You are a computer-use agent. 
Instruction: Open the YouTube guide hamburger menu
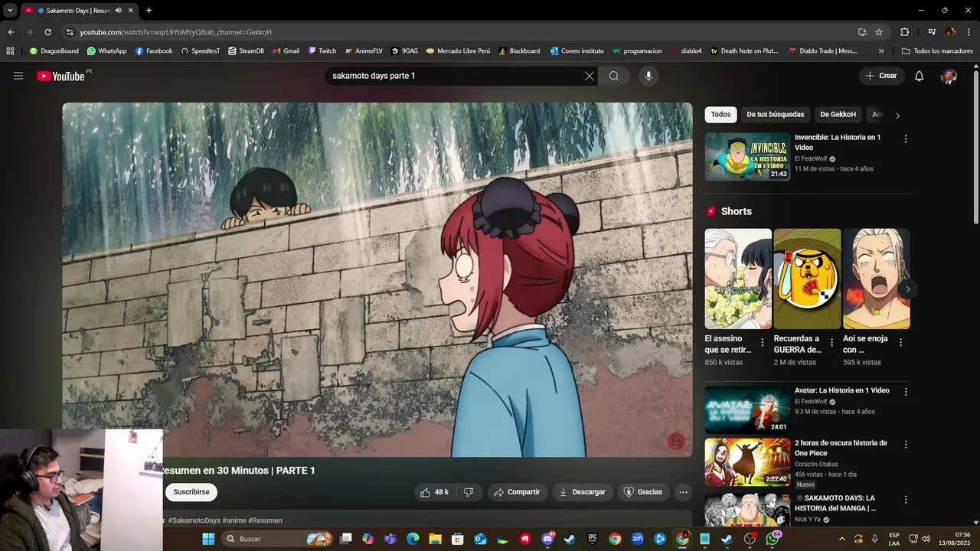18,76
